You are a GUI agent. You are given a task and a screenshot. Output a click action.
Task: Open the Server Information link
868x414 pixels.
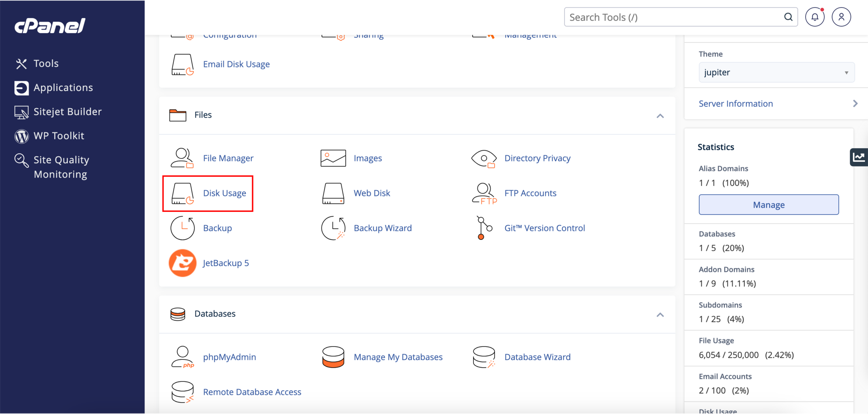tap(736, 103)
